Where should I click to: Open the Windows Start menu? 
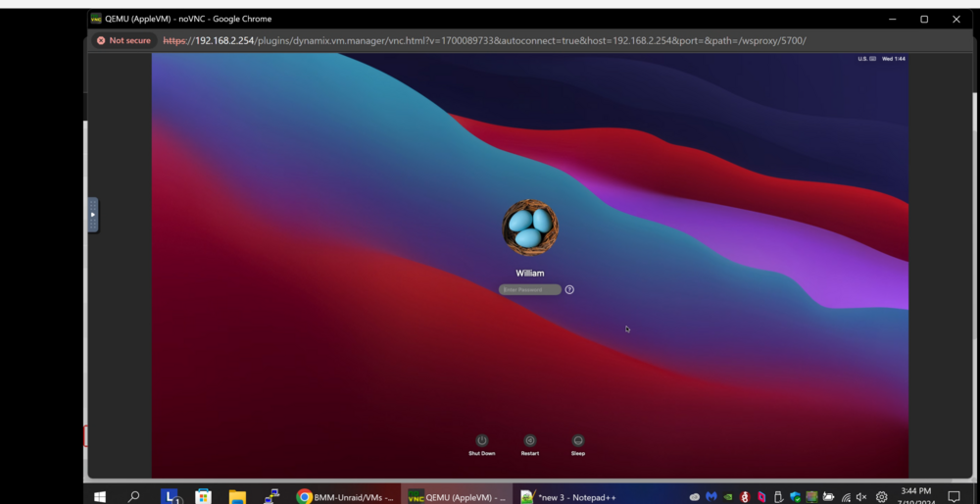[99, 497]
